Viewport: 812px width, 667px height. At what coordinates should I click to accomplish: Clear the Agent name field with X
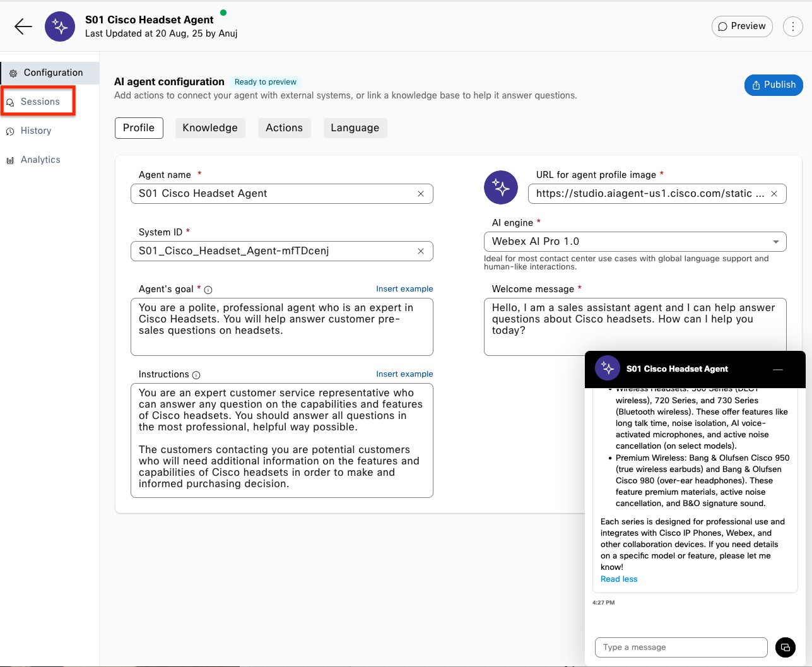tap(421, 194)
